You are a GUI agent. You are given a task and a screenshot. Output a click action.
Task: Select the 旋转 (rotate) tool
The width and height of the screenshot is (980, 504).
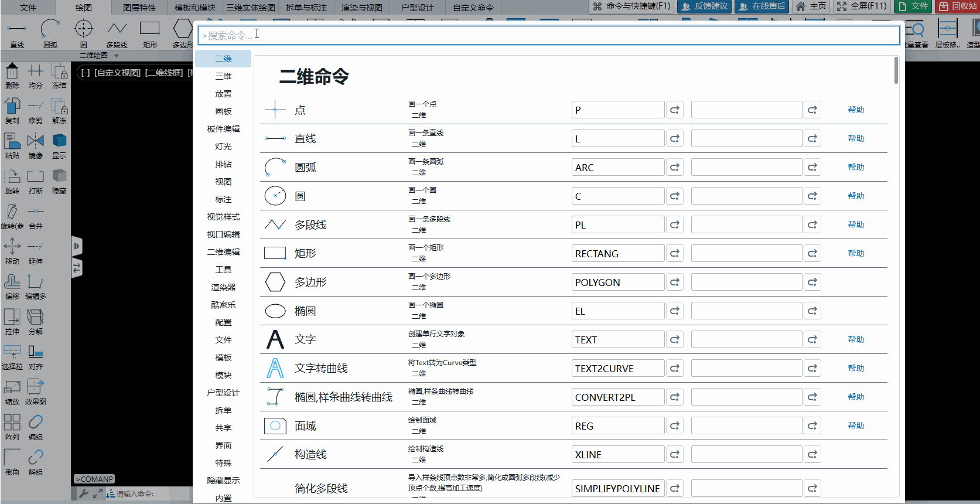[x=12, y=180]
